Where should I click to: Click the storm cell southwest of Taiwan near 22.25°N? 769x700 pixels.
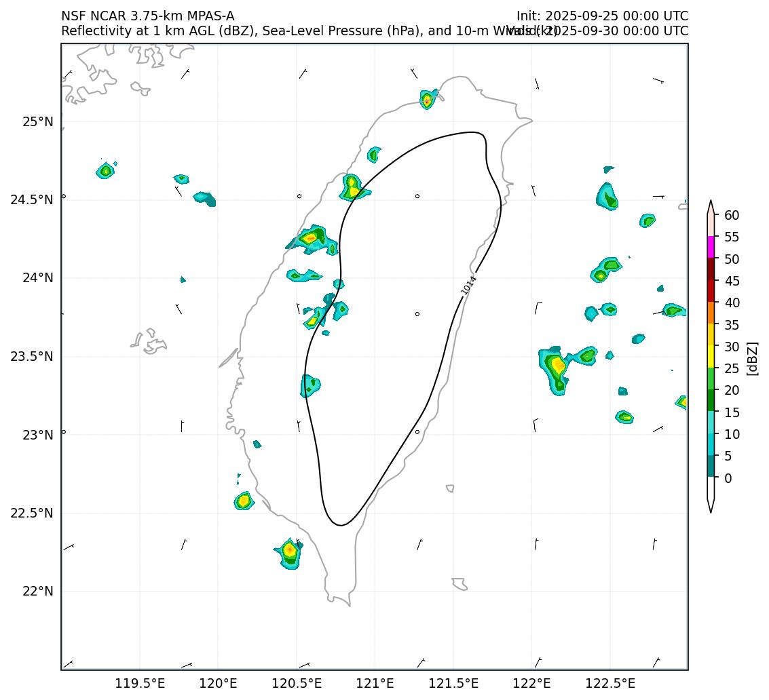click(290, 551)
